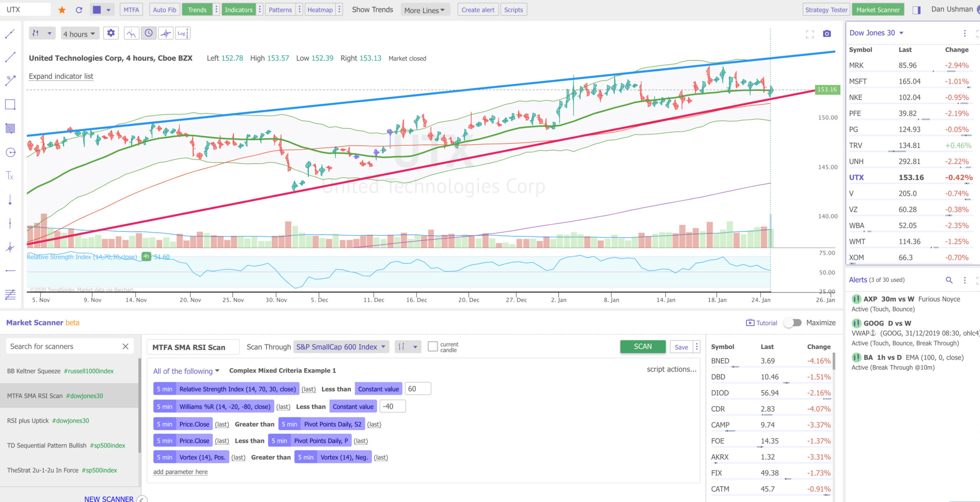Toggle the crosshair cursor icon
This screenshot has height=502, width=980.
tap(166, 33)
